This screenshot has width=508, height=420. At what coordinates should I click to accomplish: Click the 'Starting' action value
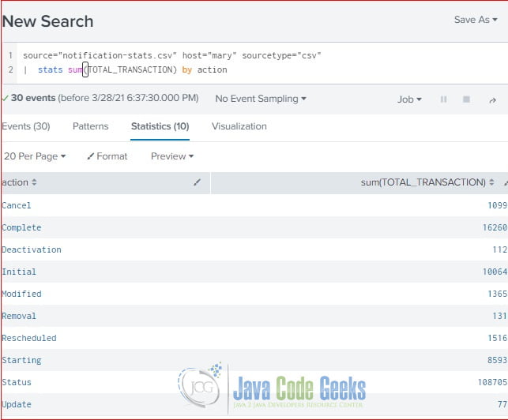click(21, 360)
